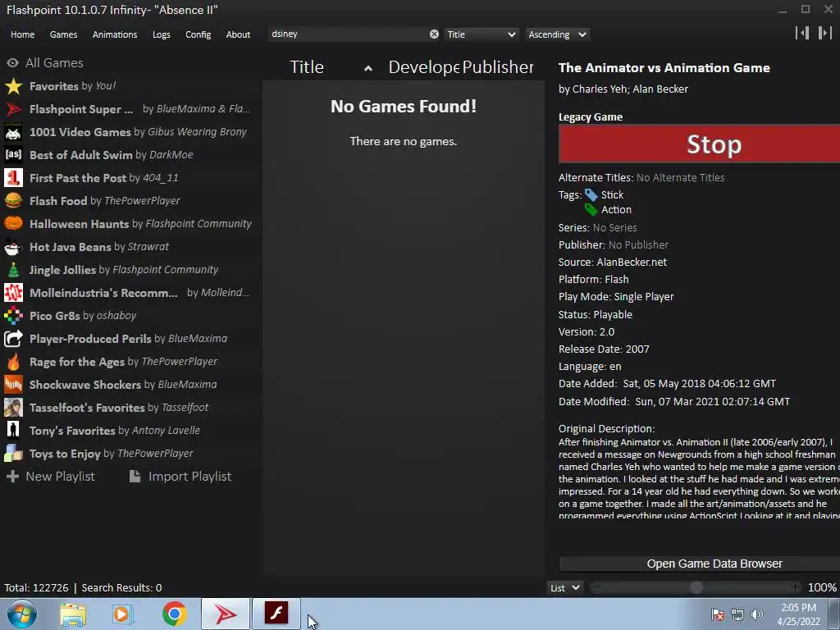Launch Google Chrome from the taskbar
Image resolution: width=840 pixels, height=630 pixels.
tap(174, 614)
